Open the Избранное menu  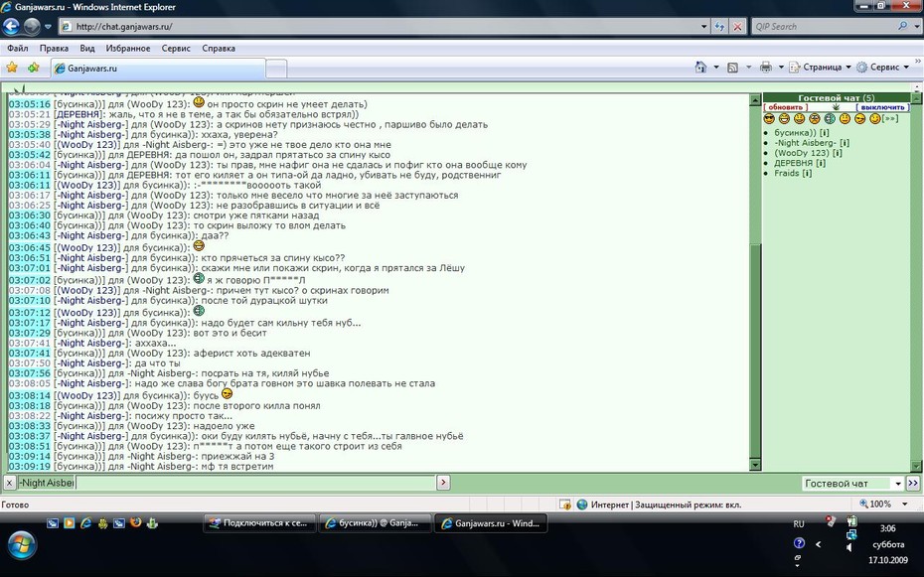[x=128, y=49]
